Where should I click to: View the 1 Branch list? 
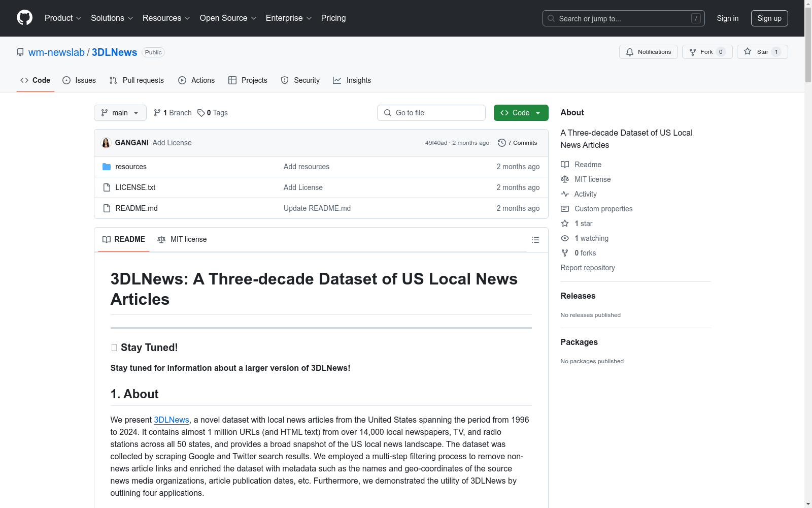coord(173,113)
